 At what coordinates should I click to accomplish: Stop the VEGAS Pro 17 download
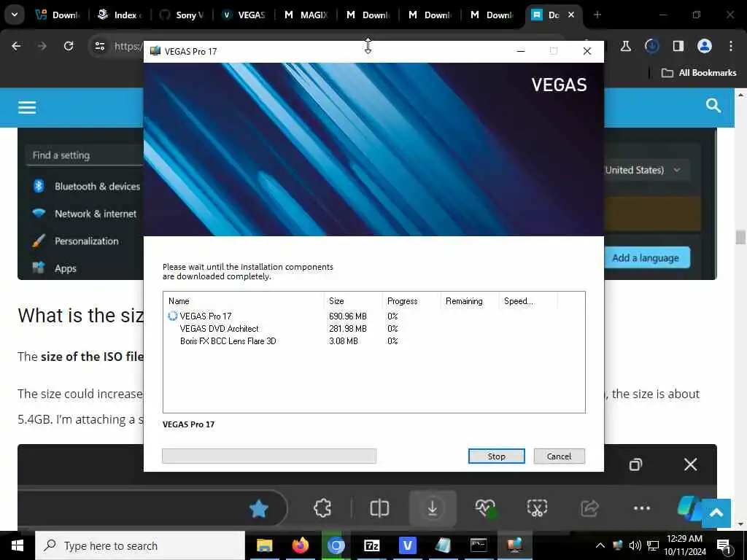(496, 456)
